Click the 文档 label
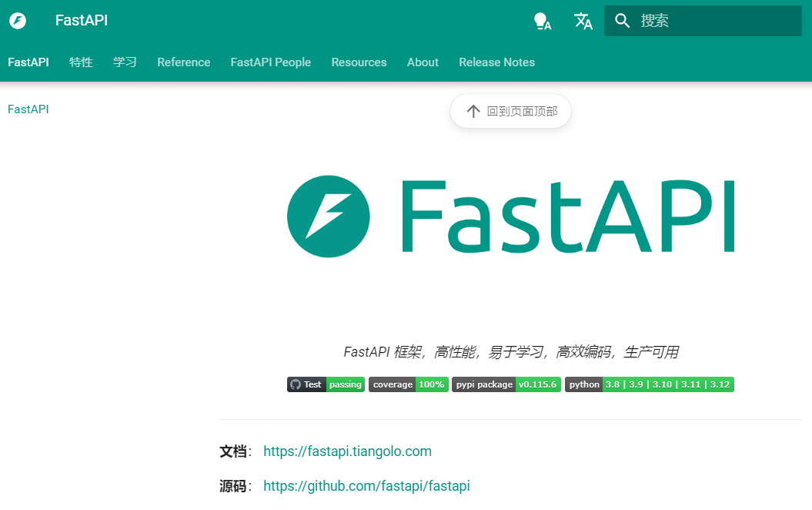 [233, 451]
